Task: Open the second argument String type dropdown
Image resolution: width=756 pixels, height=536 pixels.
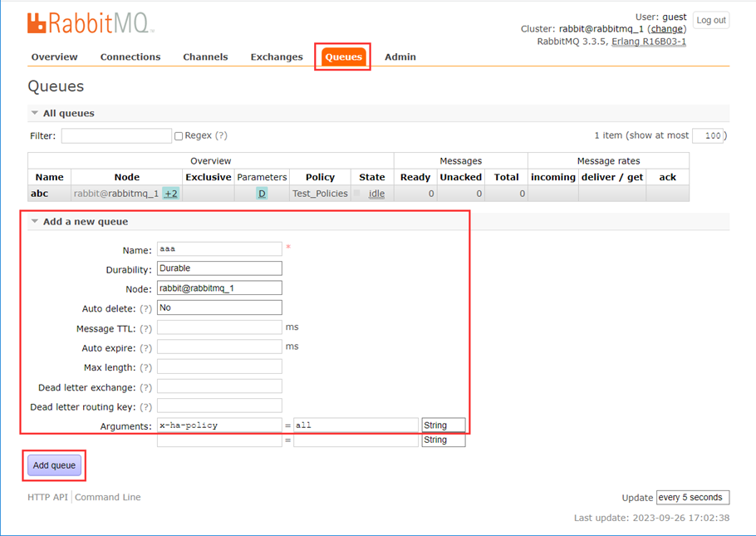Action: (x=444, y=440)
